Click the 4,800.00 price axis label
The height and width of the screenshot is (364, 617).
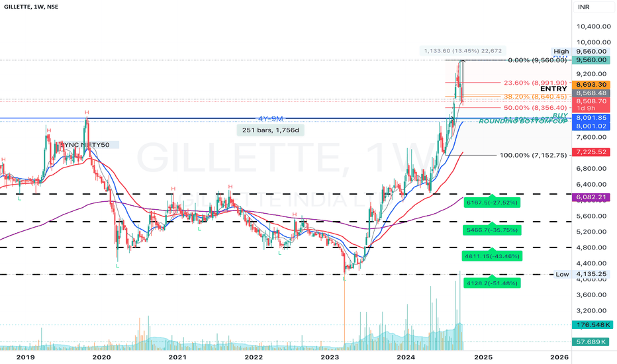tap(591, 247)
